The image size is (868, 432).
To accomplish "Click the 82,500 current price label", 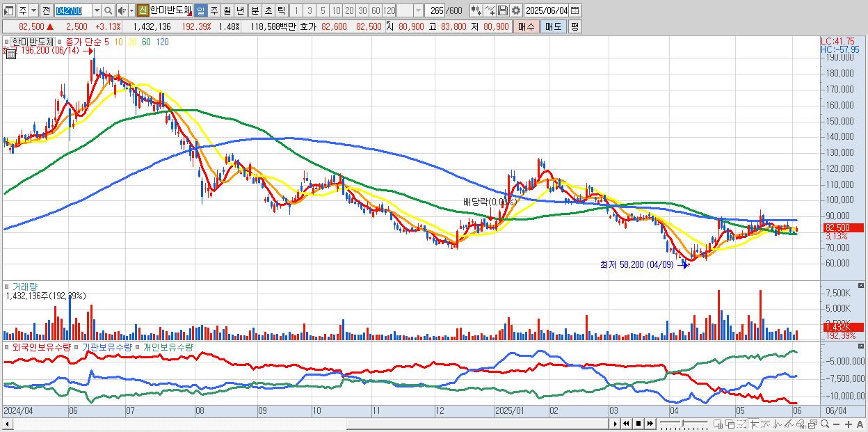I will (x=842, y=227).
